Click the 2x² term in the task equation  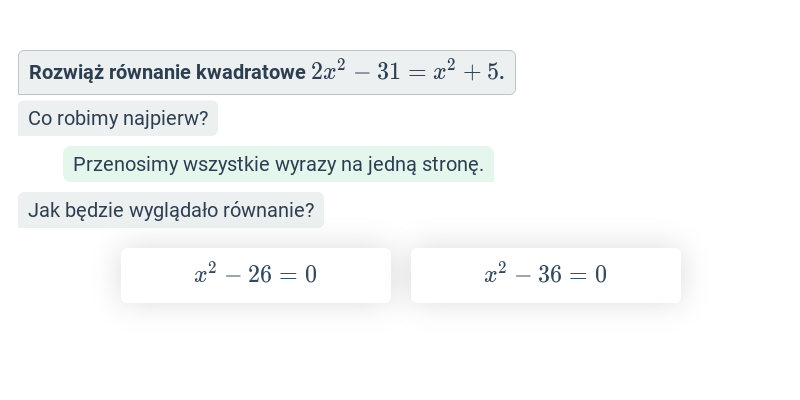pos(328,70)
